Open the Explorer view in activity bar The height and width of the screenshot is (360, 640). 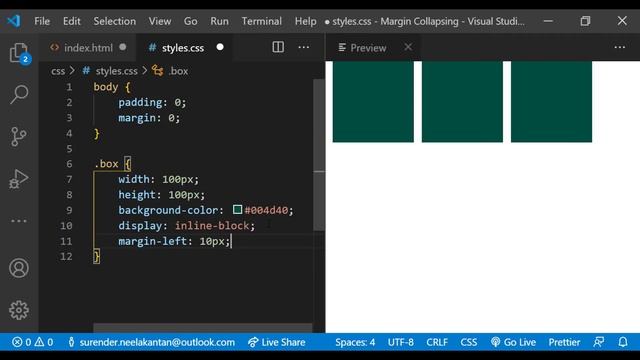click(19, 53)
